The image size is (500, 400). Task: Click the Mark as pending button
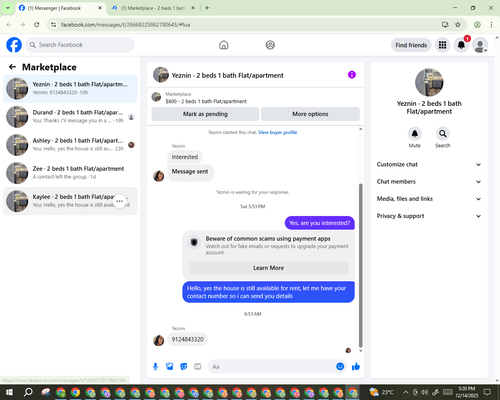(205, 114)
